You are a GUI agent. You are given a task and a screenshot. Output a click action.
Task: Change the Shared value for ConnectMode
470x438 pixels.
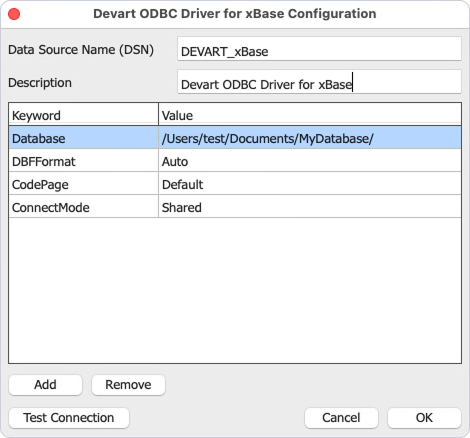point(310,207)
